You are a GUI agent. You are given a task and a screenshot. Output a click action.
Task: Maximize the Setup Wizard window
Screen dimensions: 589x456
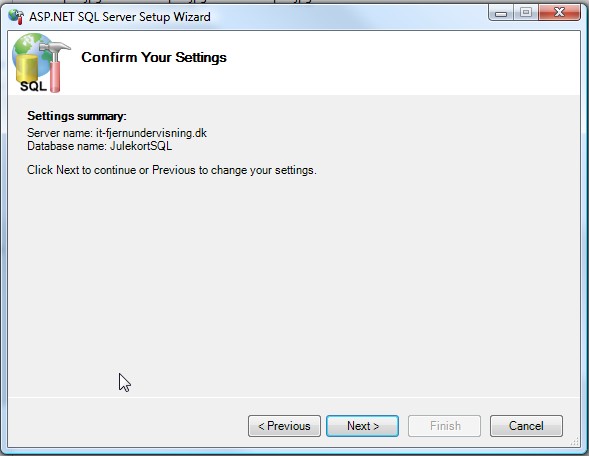[x=526, y=13]
